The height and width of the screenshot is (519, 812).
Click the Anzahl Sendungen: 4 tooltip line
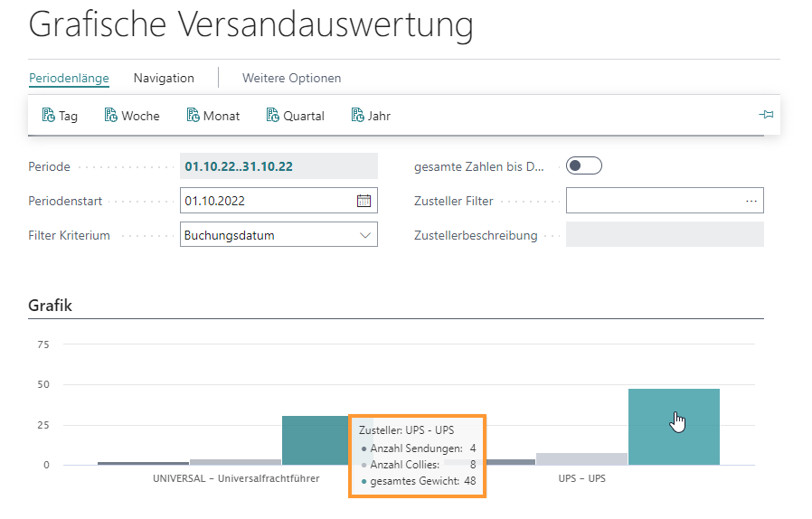(418, 448)
